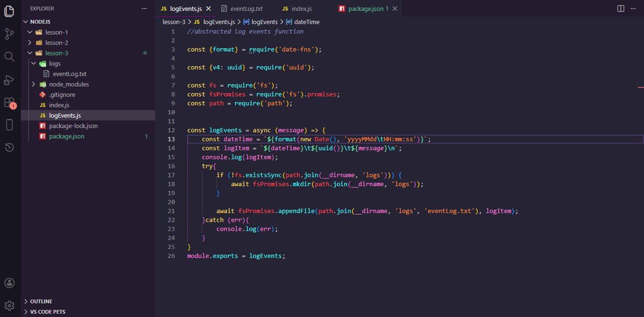The width and height of the screenshot is (644, 317).
Task: Click line number 26 in the gutter
Action: 171,256
